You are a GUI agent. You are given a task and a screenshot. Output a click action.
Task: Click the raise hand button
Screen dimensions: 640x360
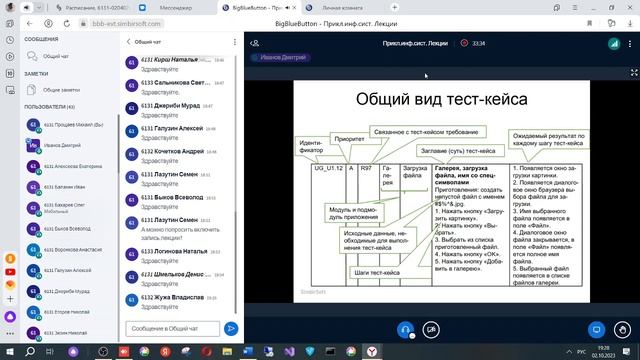tap(622, 329)
